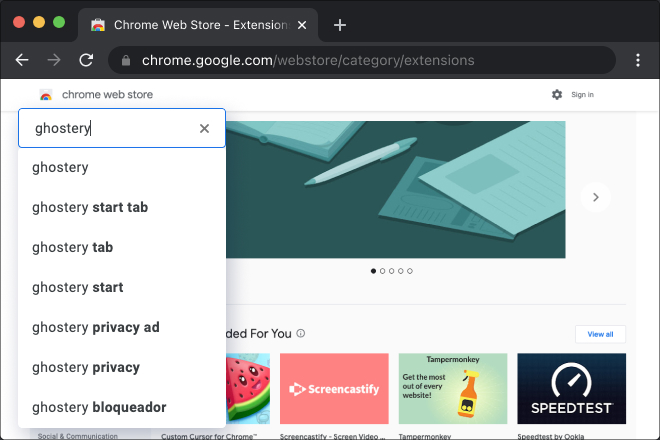Viewport: 660px width, 440px height.
Task: Choose the "ghostery start tab" suggestion
Action: point(90,207)
